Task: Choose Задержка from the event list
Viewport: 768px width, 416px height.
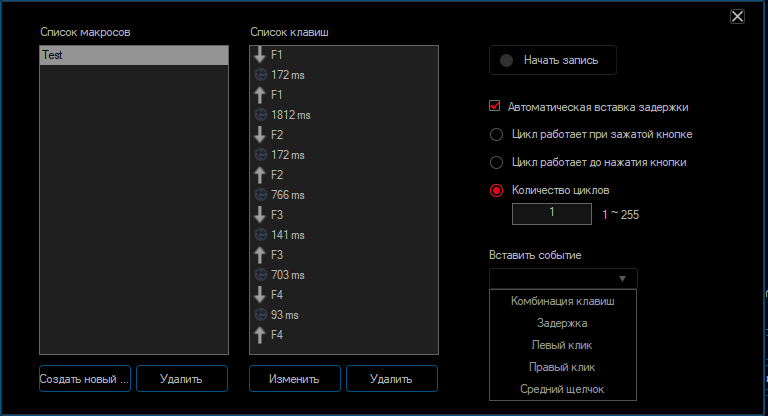Action: point(563,323)
